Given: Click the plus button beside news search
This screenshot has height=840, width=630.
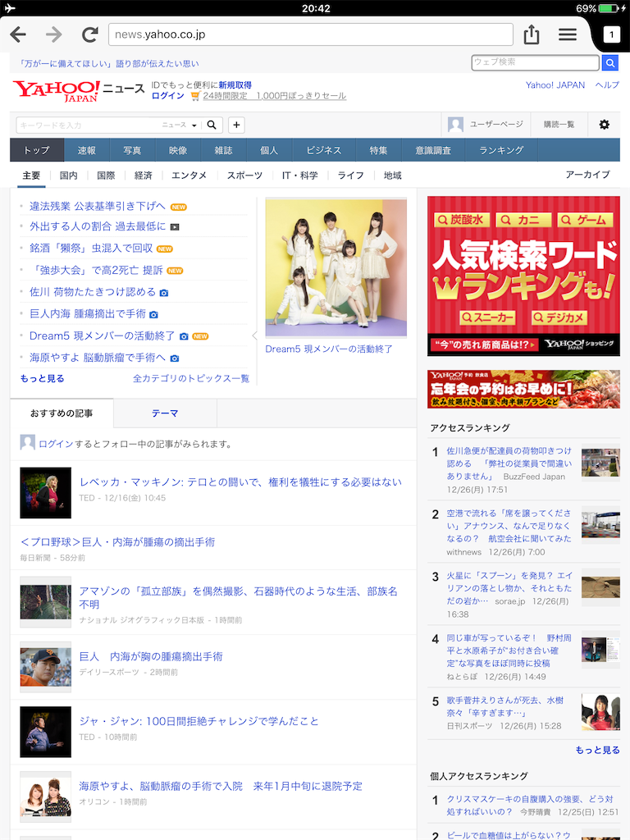Looking at the screenshot, I should [x=236, y=125].
